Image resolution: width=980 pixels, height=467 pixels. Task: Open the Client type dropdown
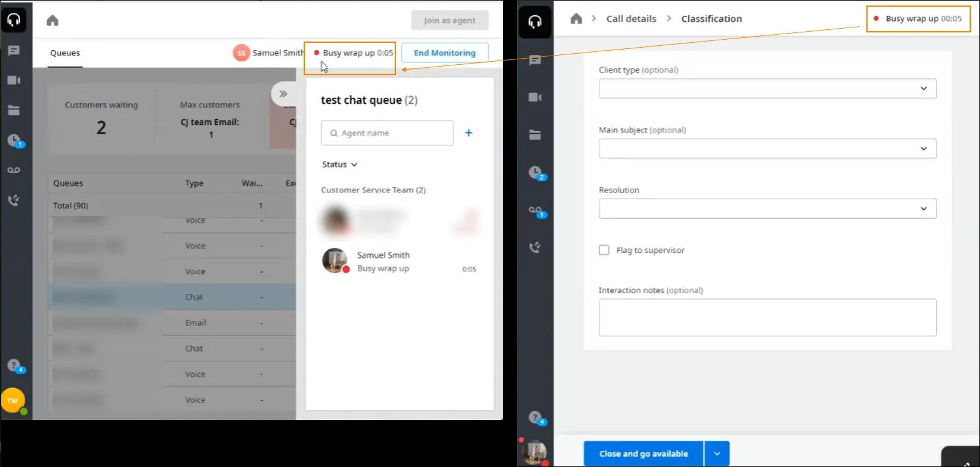767,89
